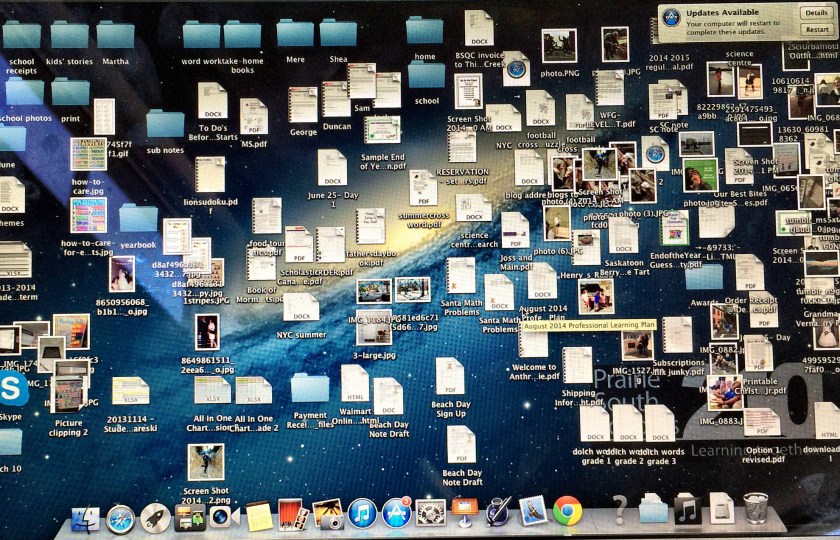Open the Trash in the dock
This screenshot has width=840, height=540.
coord(755,508)
